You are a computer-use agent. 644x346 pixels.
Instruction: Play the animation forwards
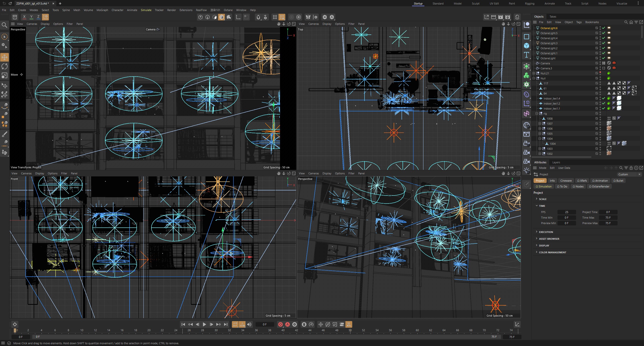204,324
